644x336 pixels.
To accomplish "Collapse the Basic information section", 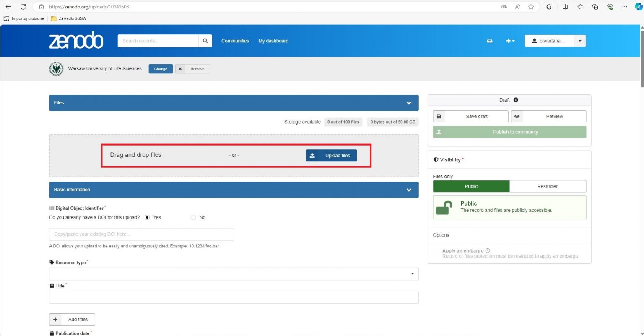I will pyautogui.click(x=409, y=190).
